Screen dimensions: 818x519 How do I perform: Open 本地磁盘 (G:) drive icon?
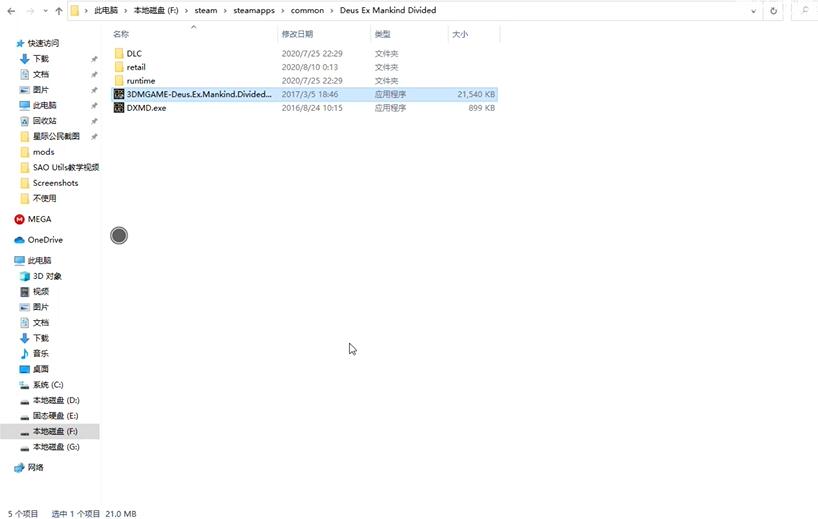tap(25, 448)
